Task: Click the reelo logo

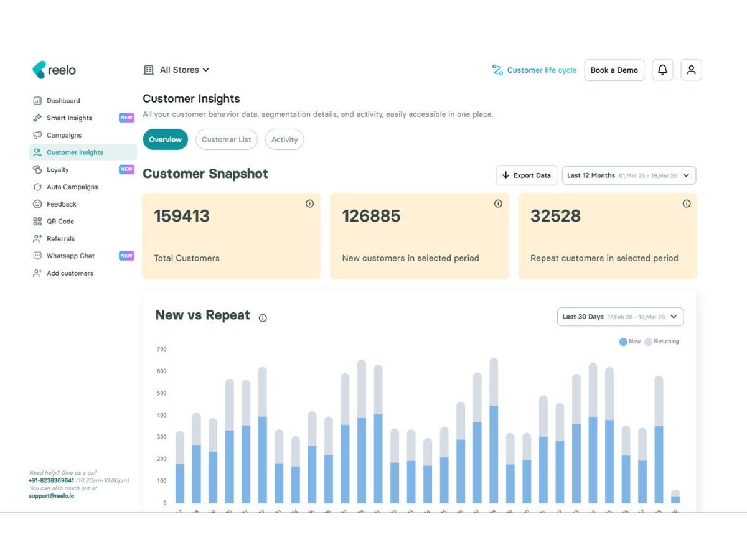Action: tap(54, 70)
